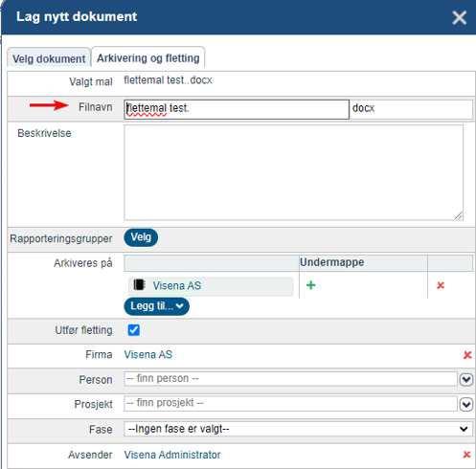Remove Visena AS archive row
Image resolution: width=476 pixels, height=469 pixels.
click(441, 285)
